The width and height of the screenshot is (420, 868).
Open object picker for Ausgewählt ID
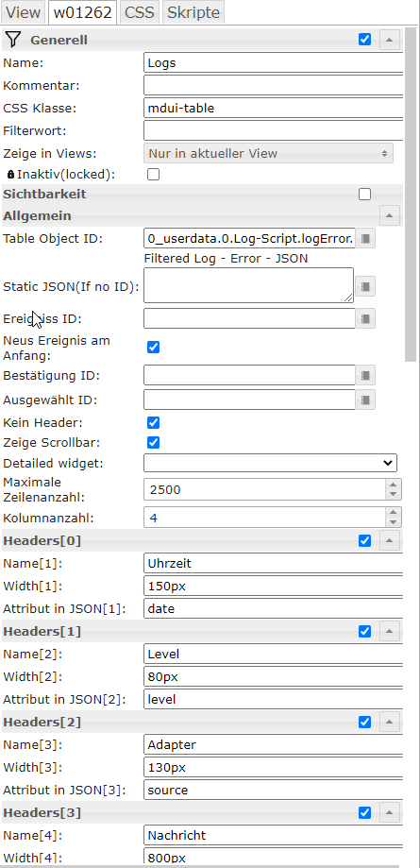point(365,400)
